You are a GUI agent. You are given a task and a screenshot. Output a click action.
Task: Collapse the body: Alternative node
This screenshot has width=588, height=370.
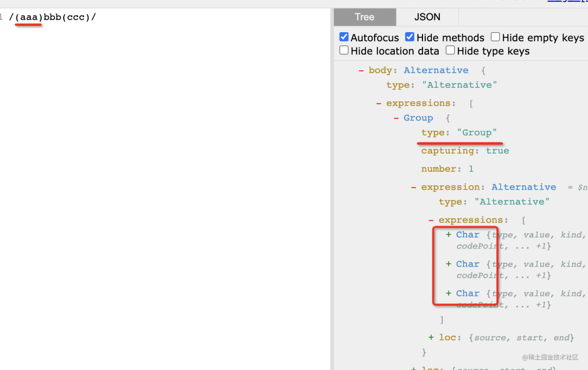click(x=361, y=70)
